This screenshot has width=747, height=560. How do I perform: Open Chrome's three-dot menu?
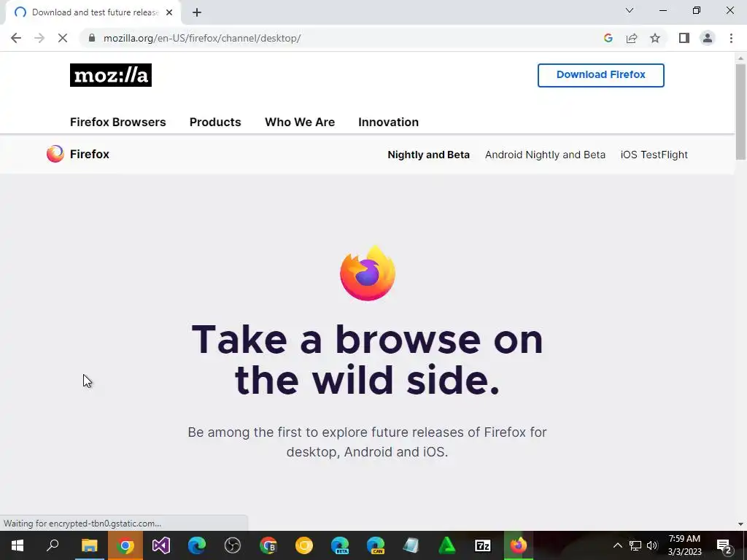[x=731, y=38]
